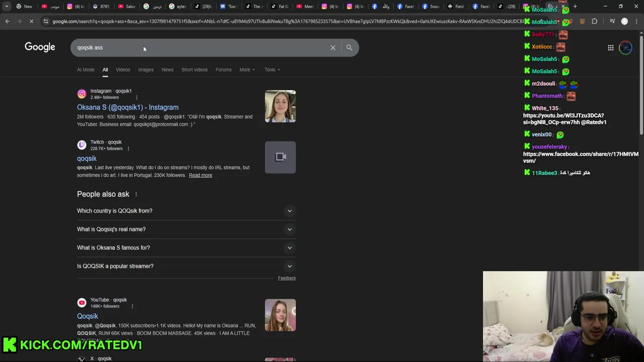The height and width of the screenshot is (362, 644).
Task: Click the Instagram result portrait thumbnail
Action: tap(280, 106)
